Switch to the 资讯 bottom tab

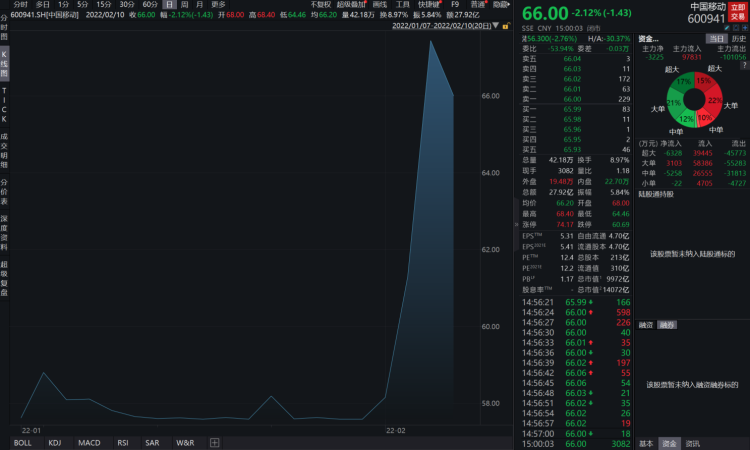(693, 444)
